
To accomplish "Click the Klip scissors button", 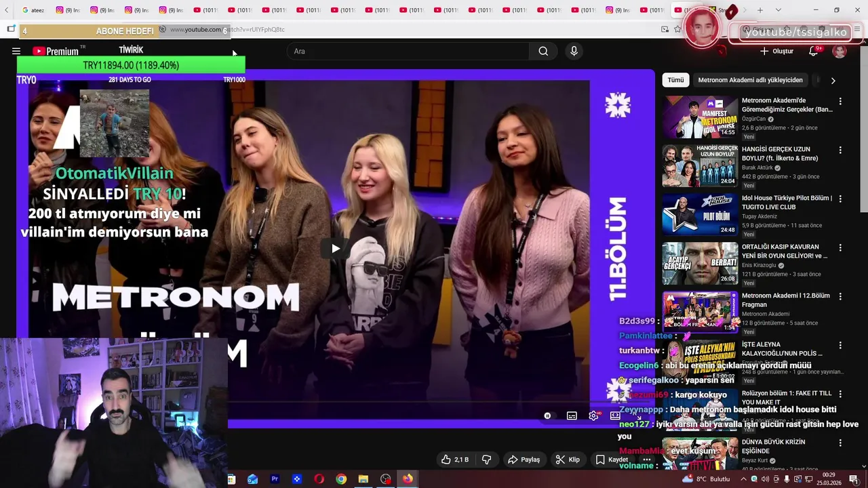I will click(568, 460).
